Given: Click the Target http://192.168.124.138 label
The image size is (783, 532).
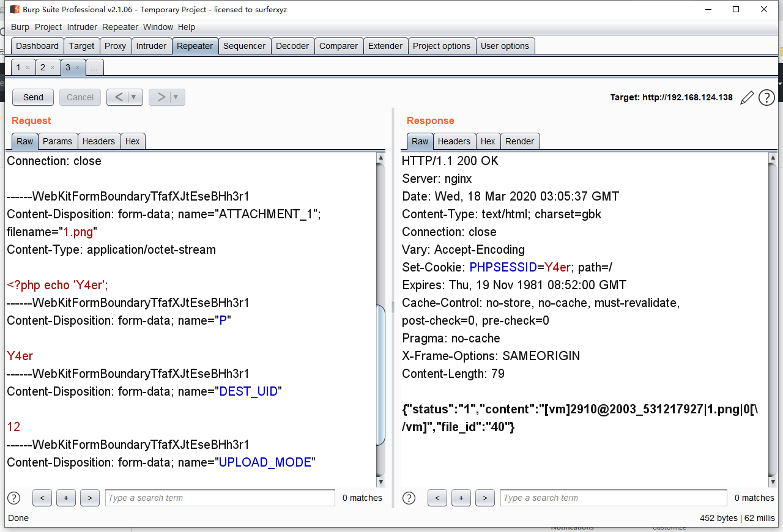Looking at the screenshot, I should pos(671,97).
